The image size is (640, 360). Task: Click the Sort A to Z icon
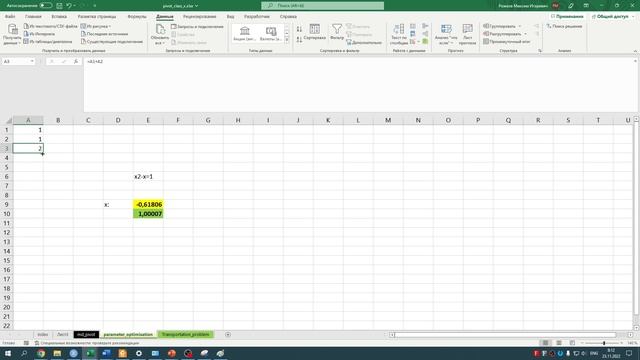click(x=299, y=29)
